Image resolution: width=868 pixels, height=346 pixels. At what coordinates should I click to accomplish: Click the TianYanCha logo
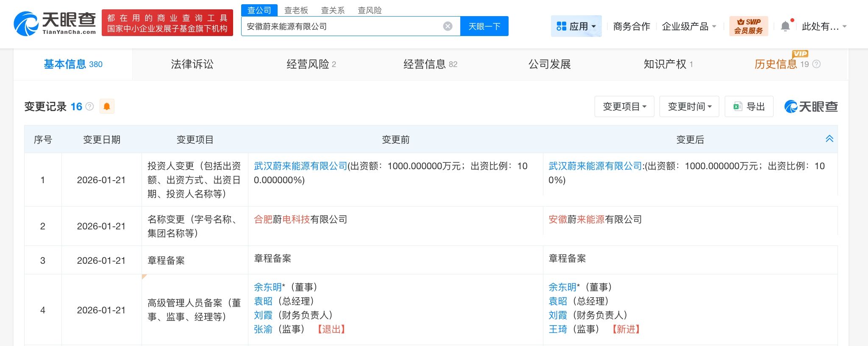[x=55, y=23]
